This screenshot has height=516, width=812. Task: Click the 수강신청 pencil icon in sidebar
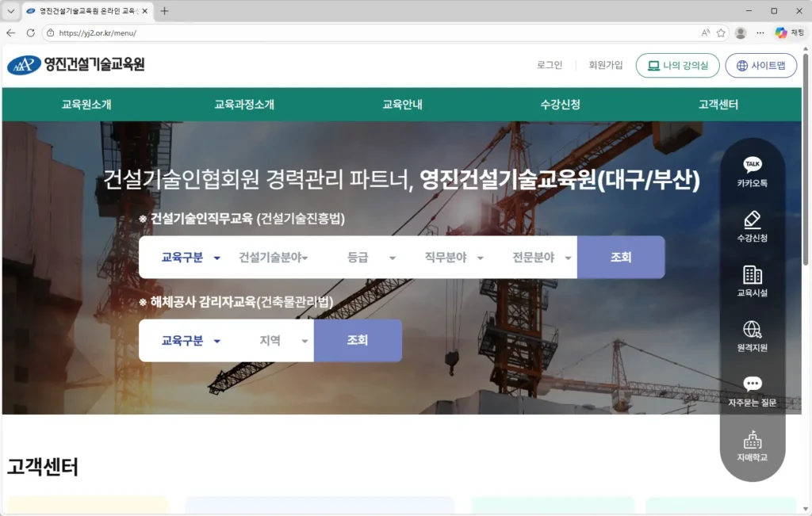coord(752,220)
